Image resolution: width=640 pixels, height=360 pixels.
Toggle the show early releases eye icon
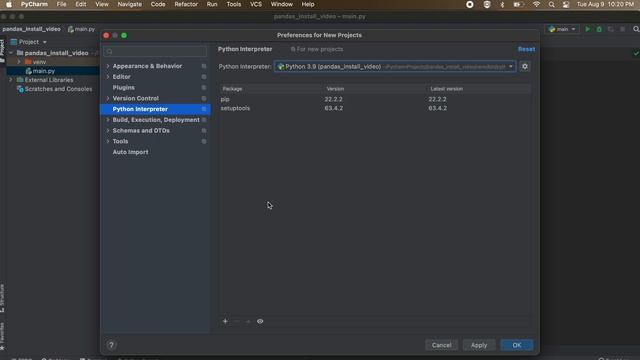point(260,321)
